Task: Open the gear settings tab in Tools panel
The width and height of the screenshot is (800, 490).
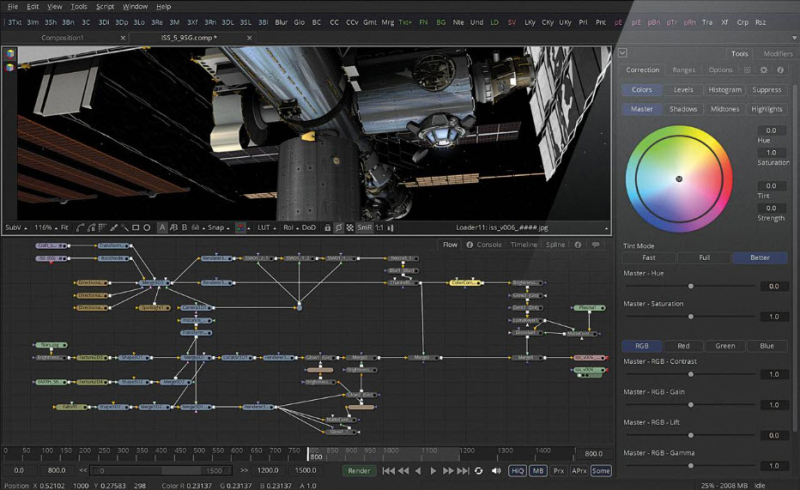Action: pos(764,70)
